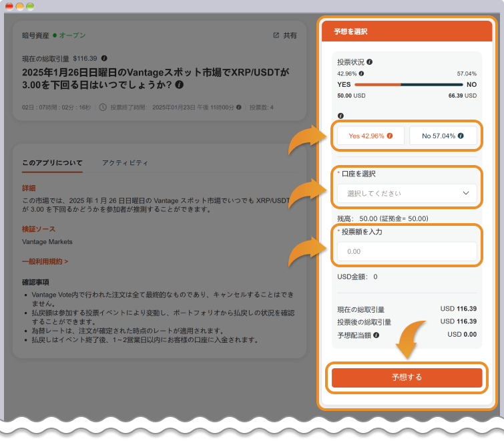Open the 口座を選択 account dropdown
The image size is (504, 441).
pos(407,193)
